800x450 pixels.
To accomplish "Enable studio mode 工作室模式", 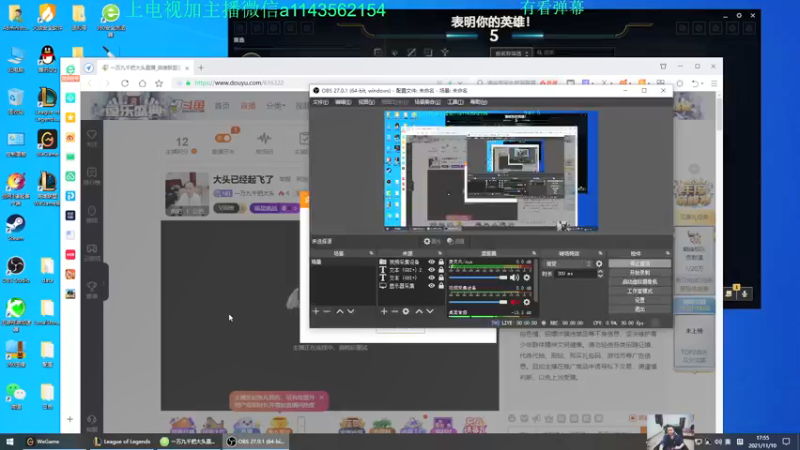I will [640, 291].
